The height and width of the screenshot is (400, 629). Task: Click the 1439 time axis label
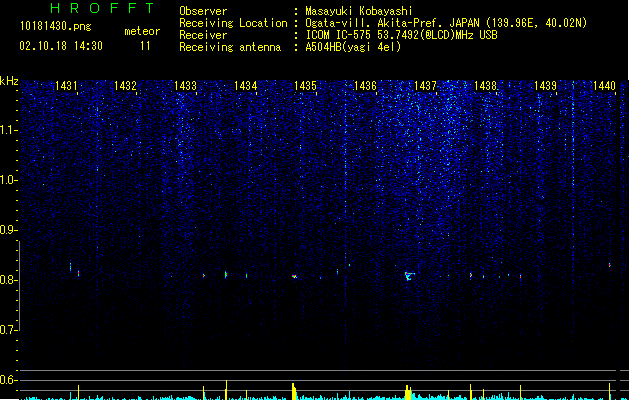click(x=546, y=86)
